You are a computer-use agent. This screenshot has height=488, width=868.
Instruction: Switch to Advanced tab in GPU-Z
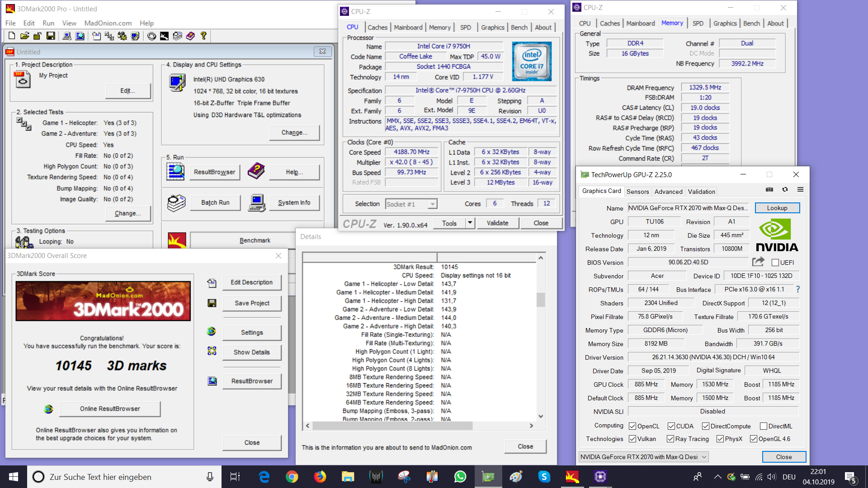click(668, 192)
